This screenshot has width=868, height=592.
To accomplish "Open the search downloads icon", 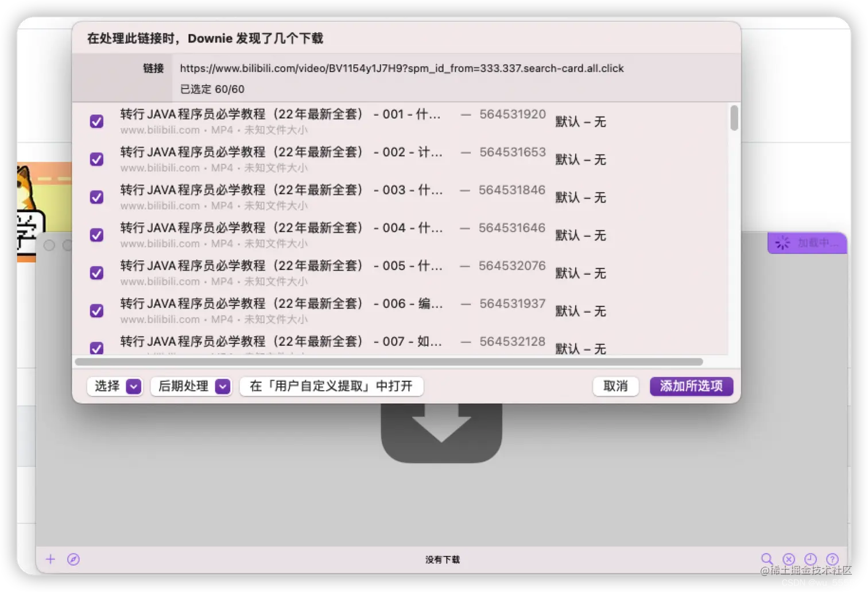I will point(768,559).
